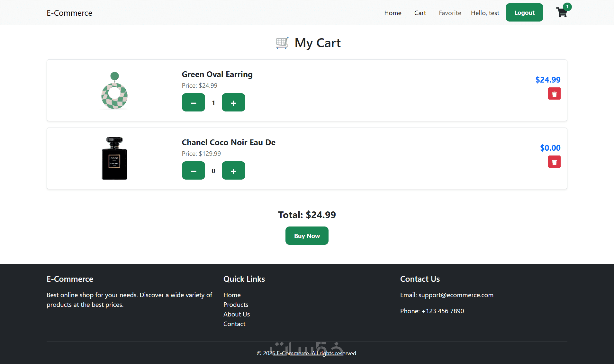This screenshot has height=364, width=614.
Task: Open the shopping cart icon in navbar
Action: (x=561, y=13)
